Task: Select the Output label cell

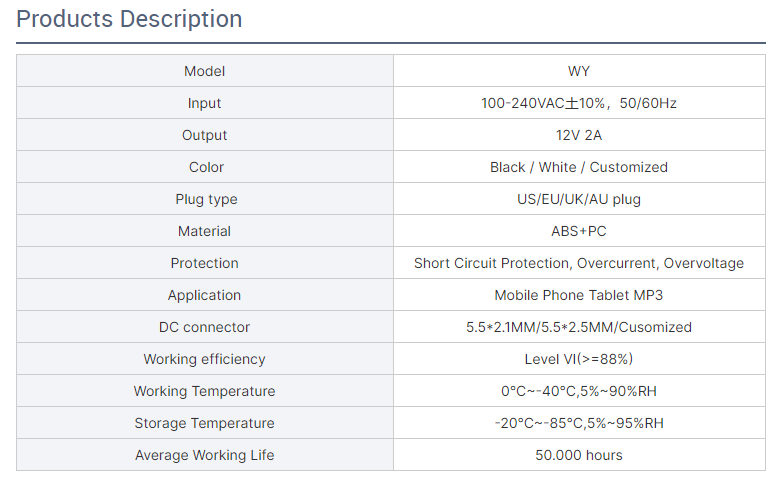Action: [x=204, y=135]
